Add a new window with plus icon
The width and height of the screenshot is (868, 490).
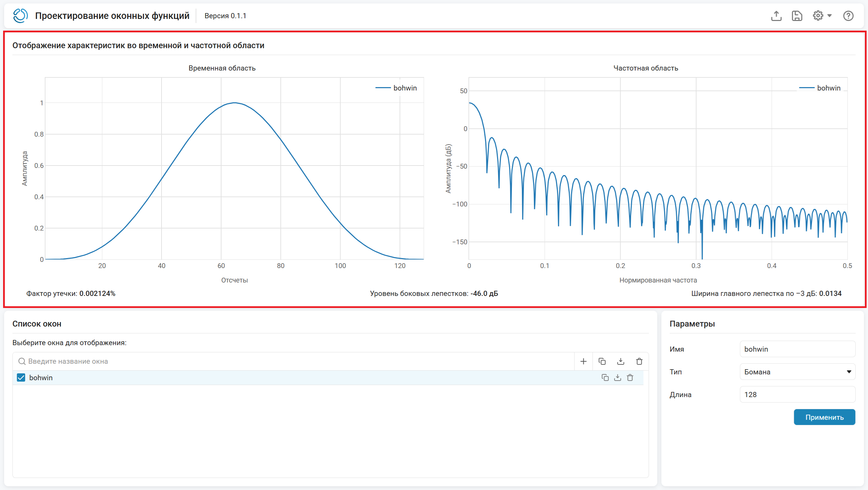(x=583, y=361)
